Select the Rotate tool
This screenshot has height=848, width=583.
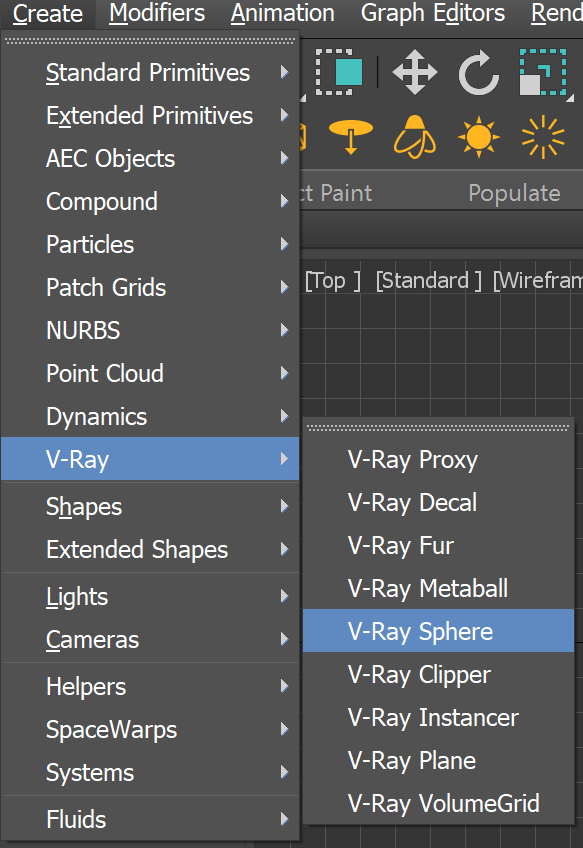pyautogui.click(x=479, y=72)
